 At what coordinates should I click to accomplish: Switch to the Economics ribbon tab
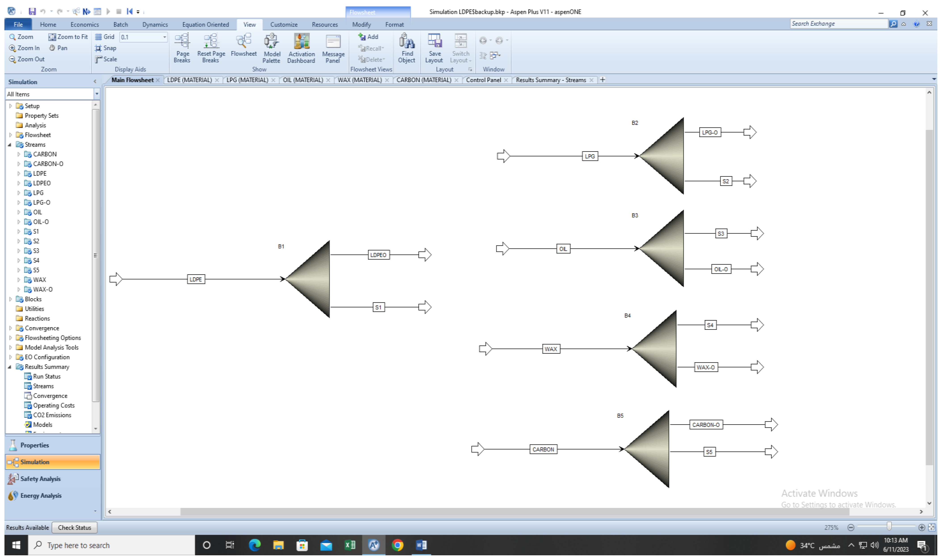pos(85,25)
